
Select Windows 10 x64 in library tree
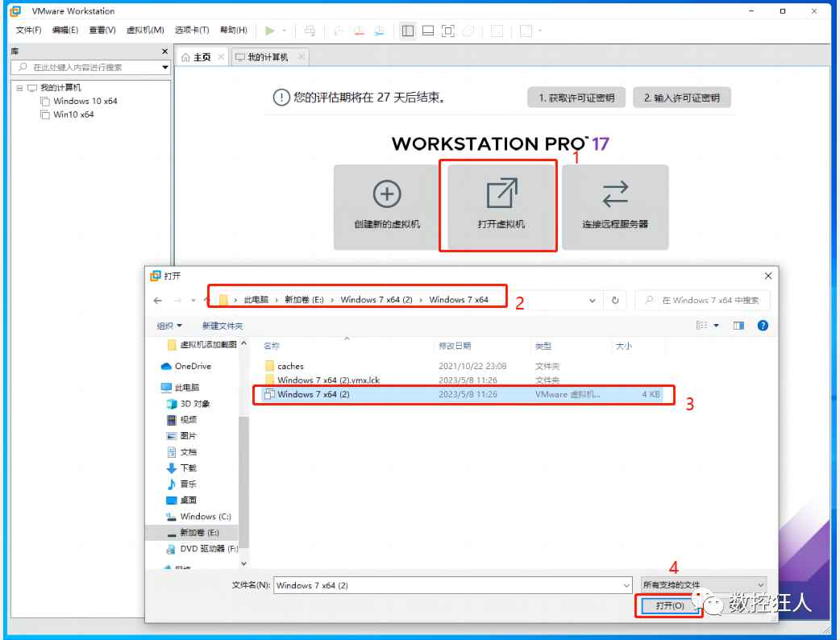(85, 102)
